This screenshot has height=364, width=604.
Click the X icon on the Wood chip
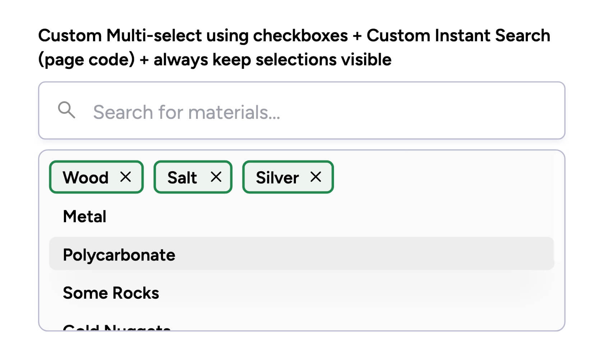click(126, 177)
